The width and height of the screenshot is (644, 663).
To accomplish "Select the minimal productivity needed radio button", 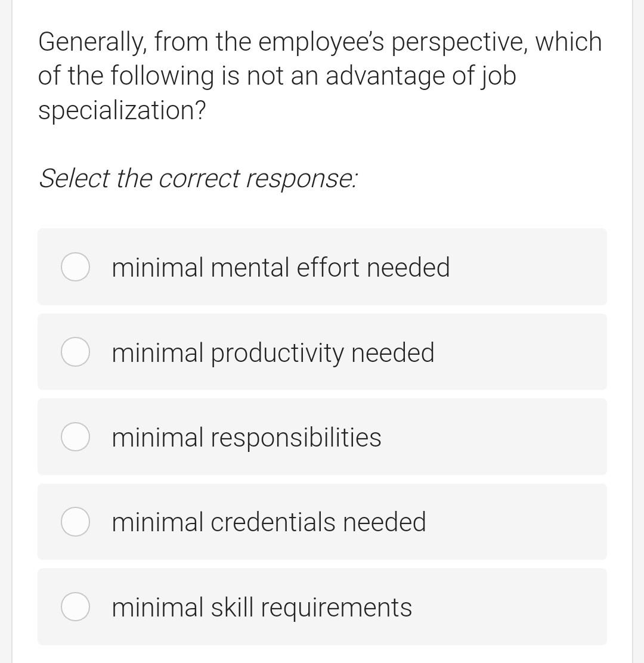I will pyautogui.click(x=75, y=352).
